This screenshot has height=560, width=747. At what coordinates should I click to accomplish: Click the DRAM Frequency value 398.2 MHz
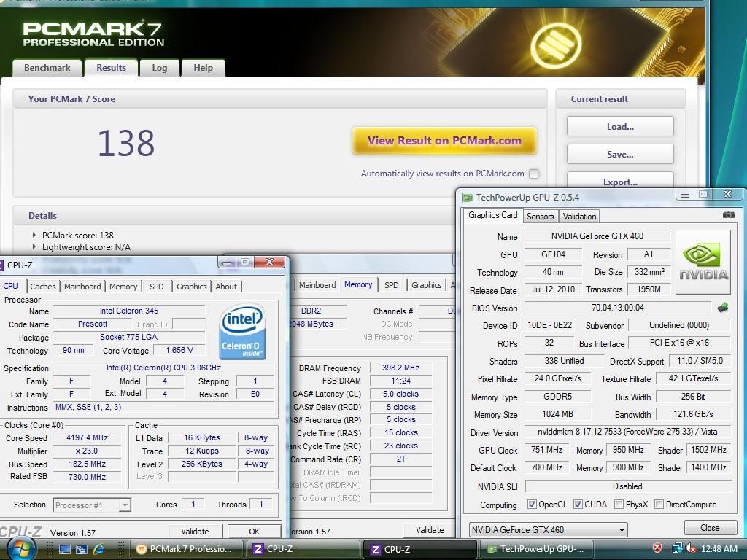pos(400,367)
